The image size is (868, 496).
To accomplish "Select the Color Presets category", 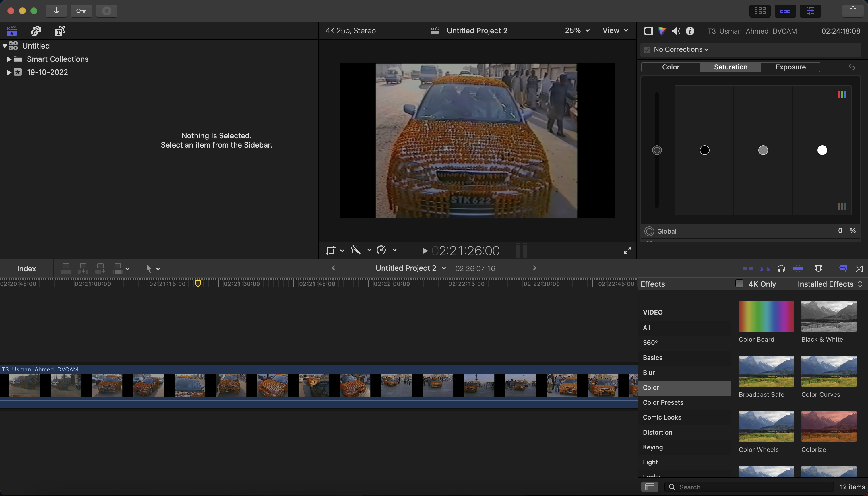I will pyautogui.click(x=662, y=402).
